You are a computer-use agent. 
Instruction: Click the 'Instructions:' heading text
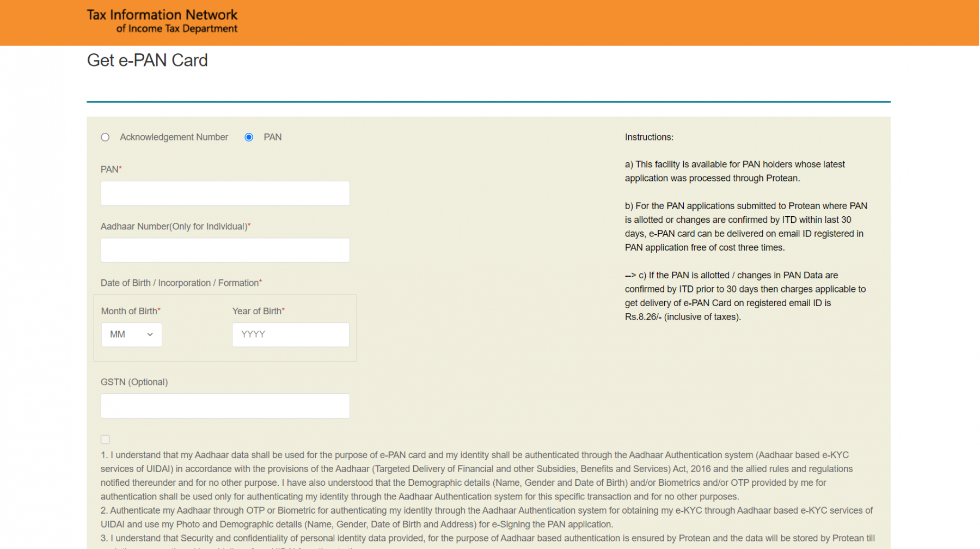[x=649, y=137]
